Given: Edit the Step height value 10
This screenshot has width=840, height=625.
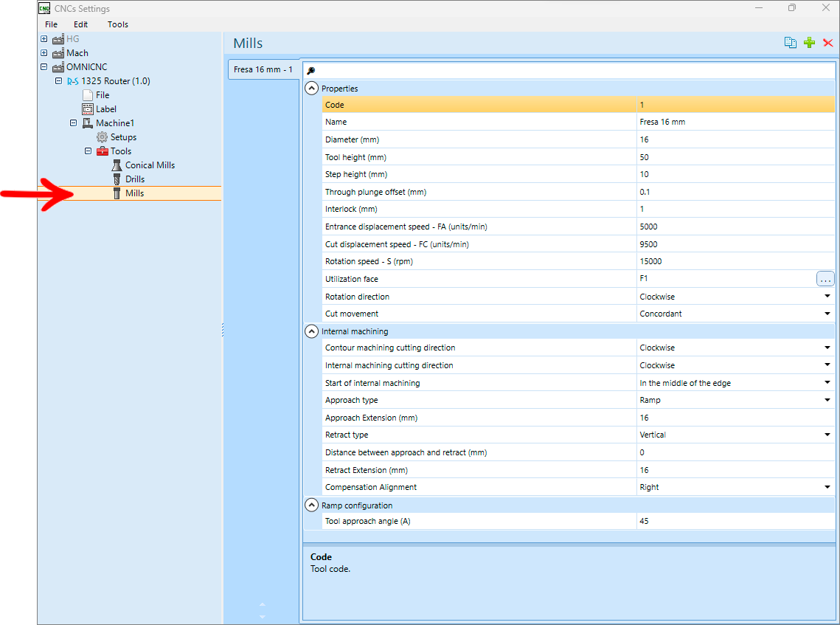Looking at the screenshot, I should click(x=735, y=174).
